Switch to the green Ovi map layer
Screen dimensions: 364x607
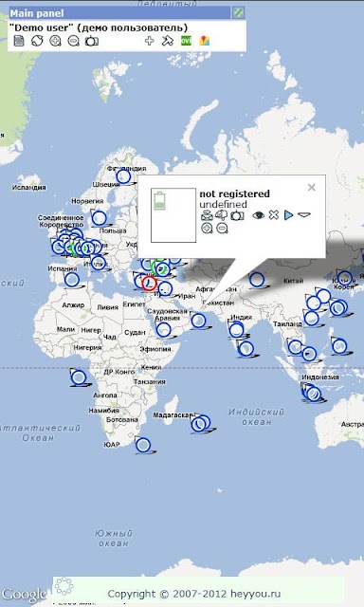pos(186,41)
